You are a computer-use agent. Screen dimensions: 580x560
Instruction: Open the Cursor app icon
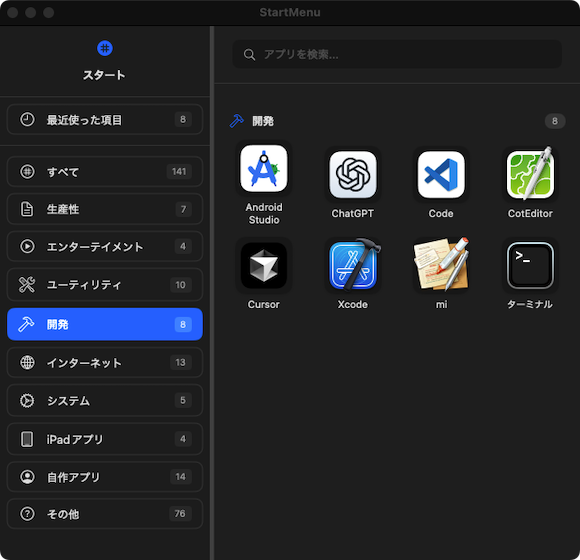point(264,266)
